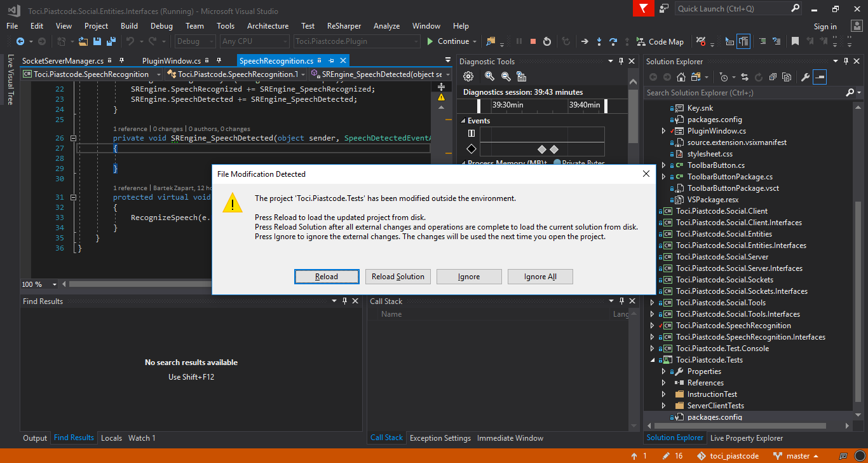
Task: Click the Solution Explorer Properties wrench
Action: tap(805, 77)
